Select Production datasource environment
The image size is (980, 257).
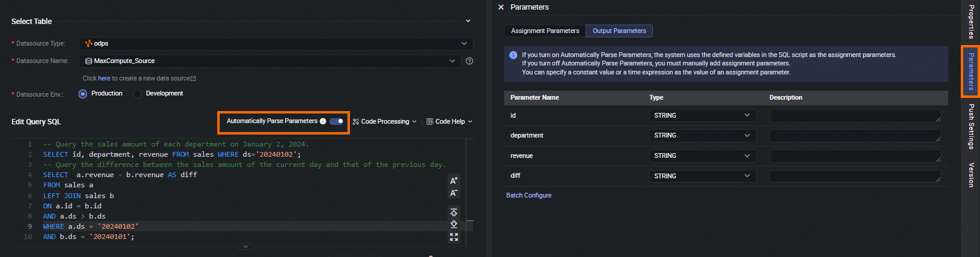83,94
